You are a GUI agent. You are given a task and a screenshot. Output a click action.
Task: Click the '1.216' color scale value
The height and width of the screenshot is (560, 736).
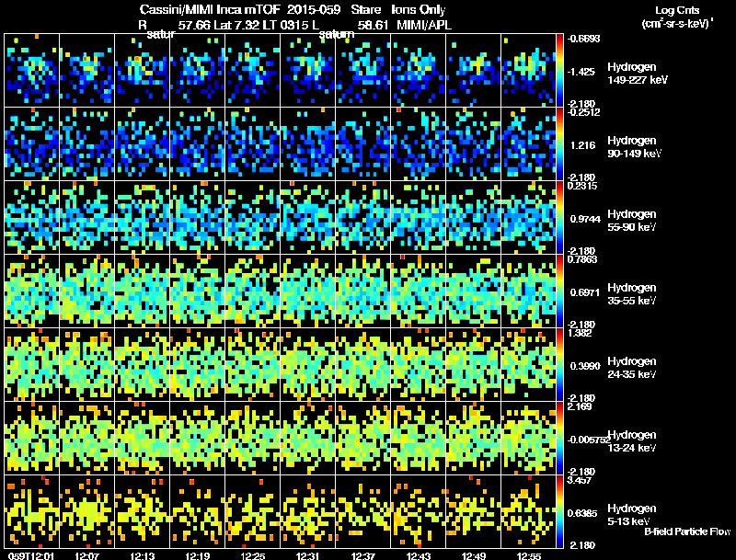pyautogui.click(x=582, y=145)
